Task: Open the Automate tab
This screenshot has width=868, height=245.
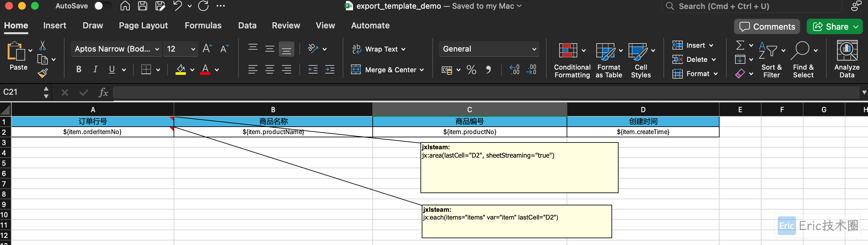Action: [x=370, y=25]
